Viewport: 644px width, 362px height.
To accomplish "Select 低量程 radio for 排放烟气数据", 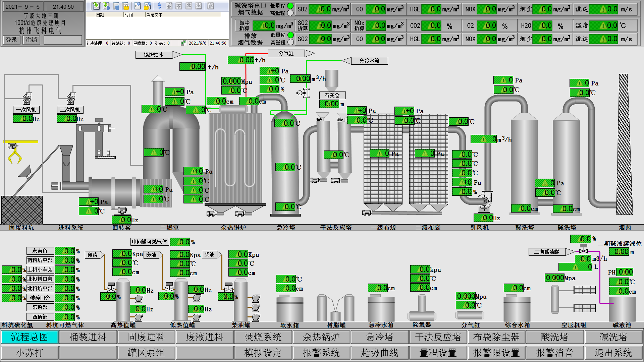I will pos(290,35).
